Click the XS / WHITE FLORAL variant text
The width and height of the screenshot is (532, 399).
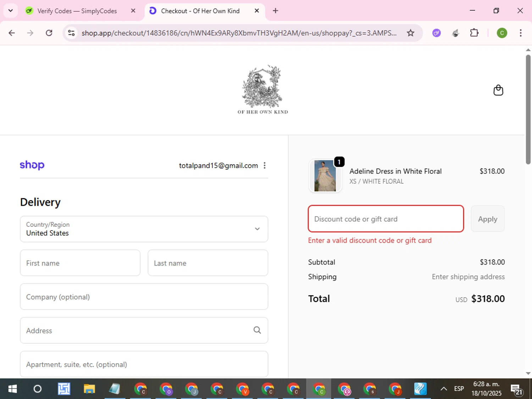point(376,181)
